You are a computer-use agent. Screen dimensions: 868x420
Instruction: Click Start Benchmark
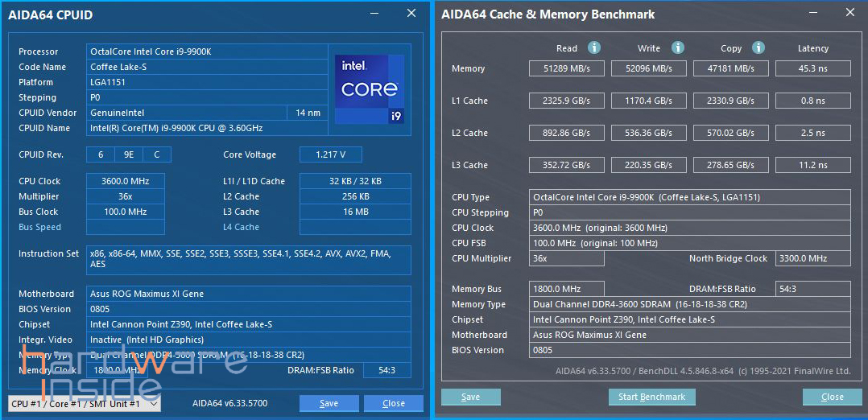coord(651,397)
